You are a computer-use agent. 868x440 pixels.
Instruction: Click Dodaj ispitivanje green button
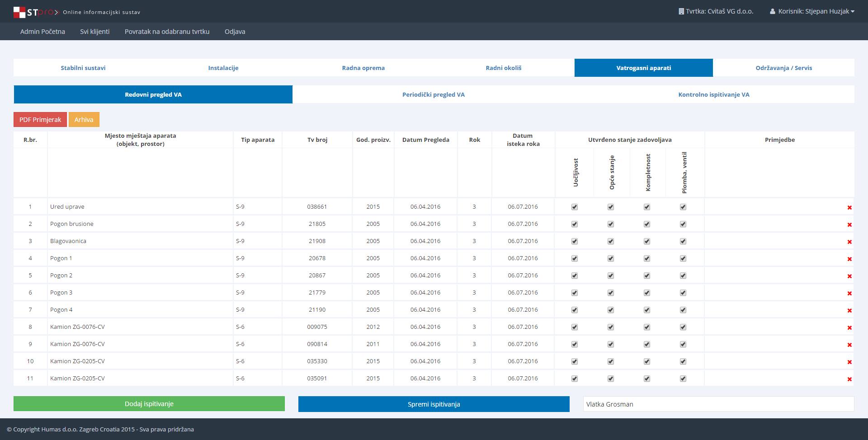pos(149,404)
